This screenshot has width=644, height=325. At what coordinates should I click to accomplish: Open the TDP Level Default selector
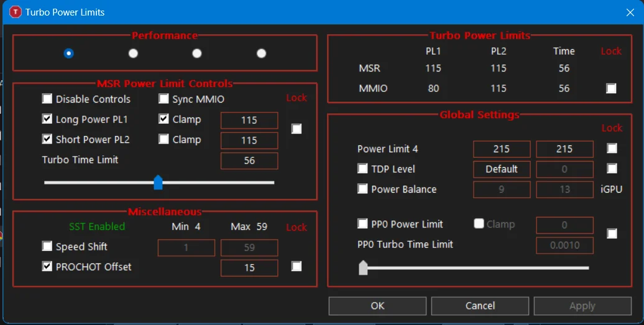point(502,169)
